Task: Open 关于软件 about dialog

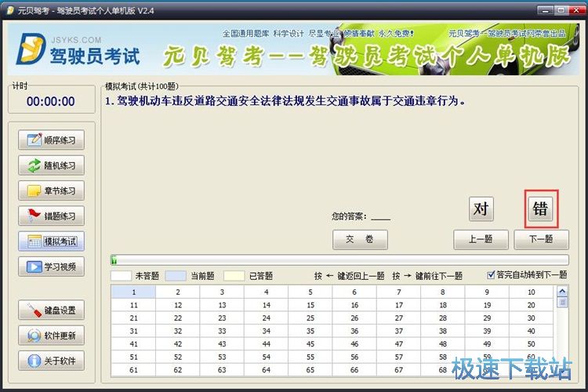Action: point(52,361)
